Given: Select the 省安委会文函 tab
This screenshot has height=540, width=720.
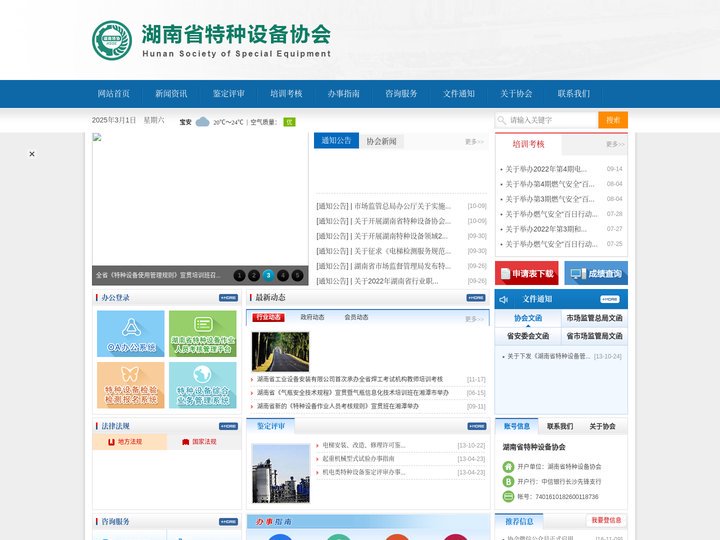Looking at the screenshot, I should pos(528,336).
